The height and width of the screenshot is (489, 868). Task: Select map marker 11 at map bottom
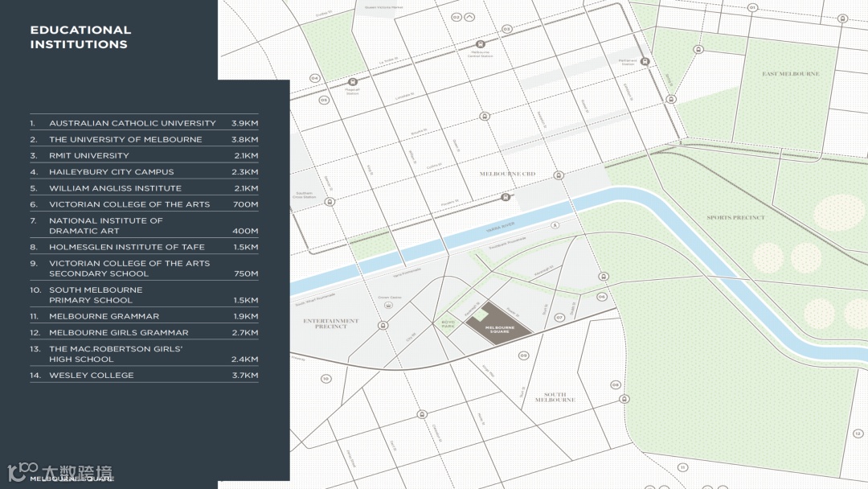682,467
